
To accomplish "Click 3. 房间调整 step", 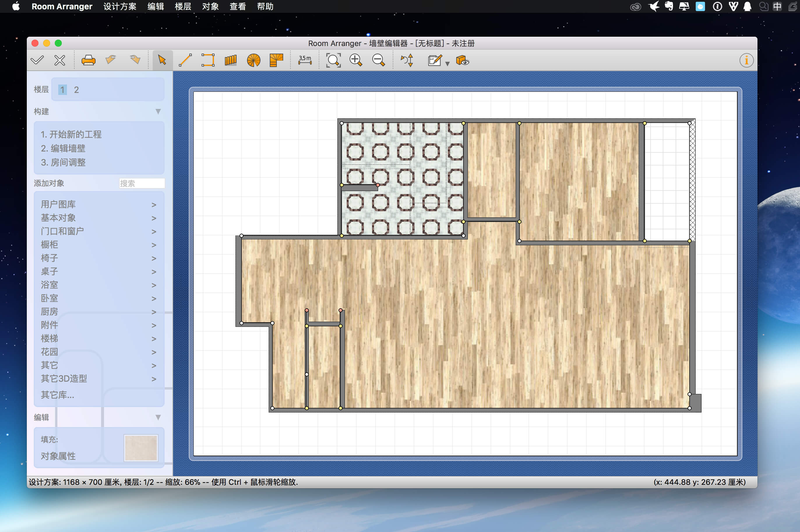I will [63, 162].
